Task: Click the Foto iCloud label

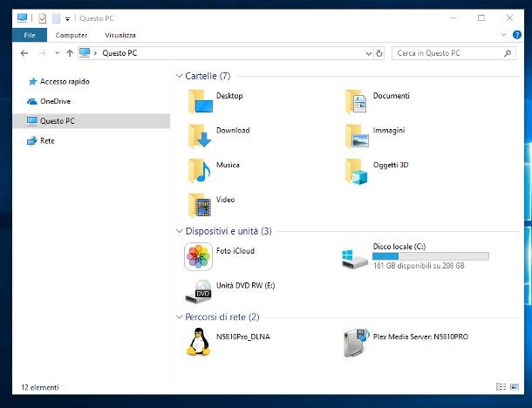Action: pos(235,251)
